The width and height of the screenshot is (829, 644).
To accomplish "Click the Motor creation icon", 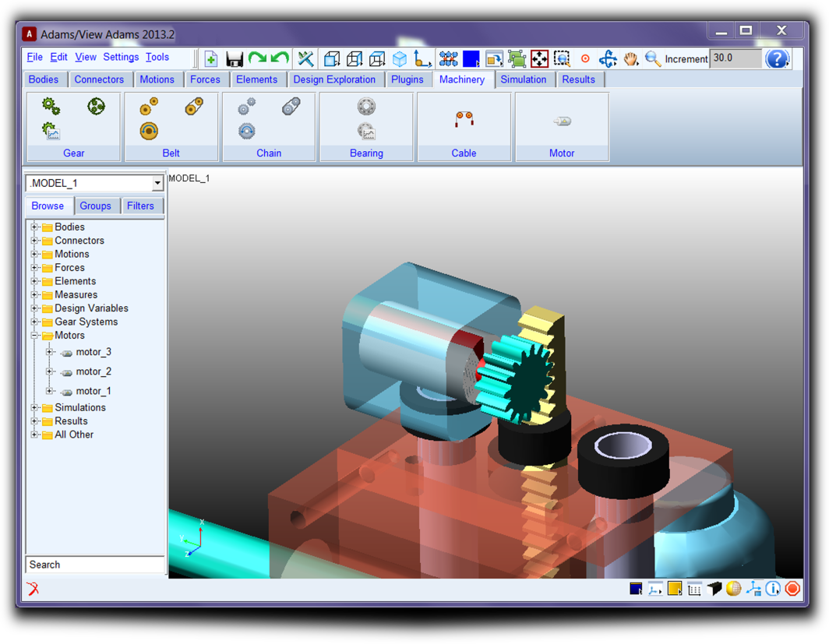I will coord(562,121).
